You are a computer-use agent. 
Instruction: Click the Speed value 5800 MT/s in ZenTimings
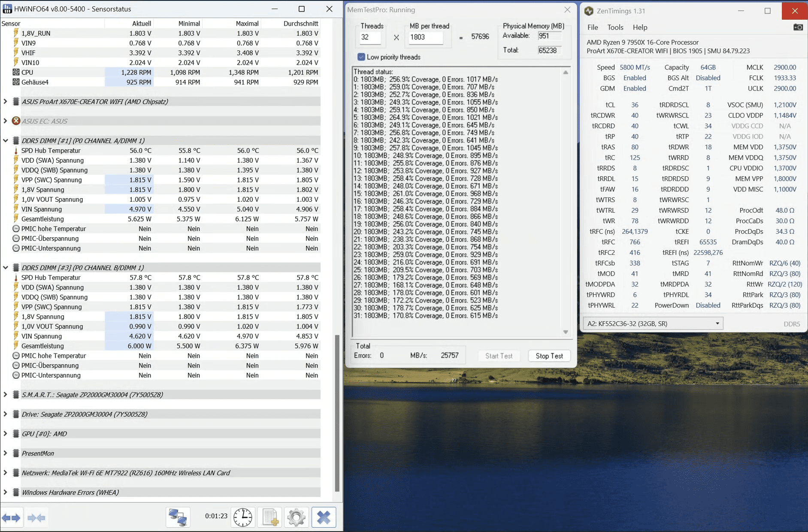635,67
